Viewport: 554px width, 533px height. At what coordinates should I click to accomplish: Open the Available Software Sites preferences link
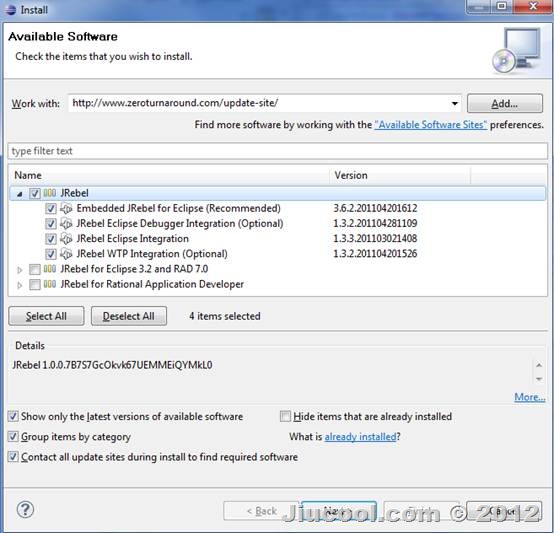click(x=431, y=125)
